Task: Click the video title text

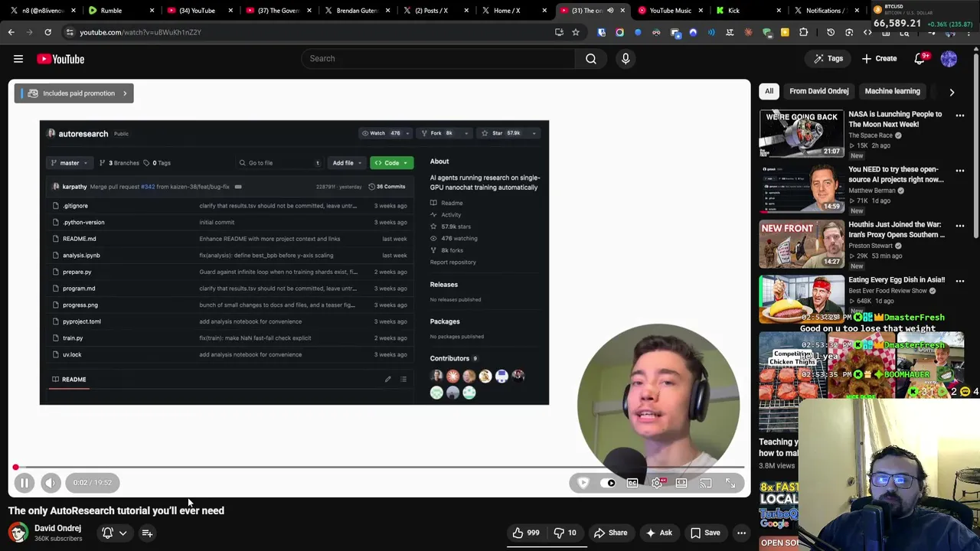Action: click(x=116, y=510)
